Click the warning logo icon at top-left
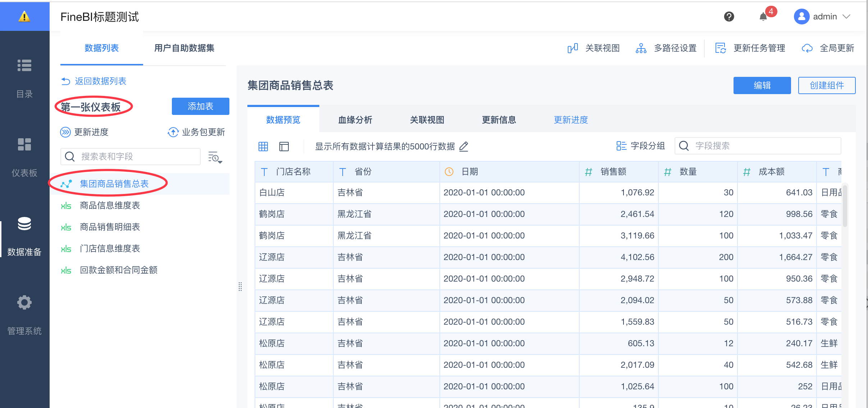This screenshot has width=868, height=408. pyautogui.click(x=24, y=16)
